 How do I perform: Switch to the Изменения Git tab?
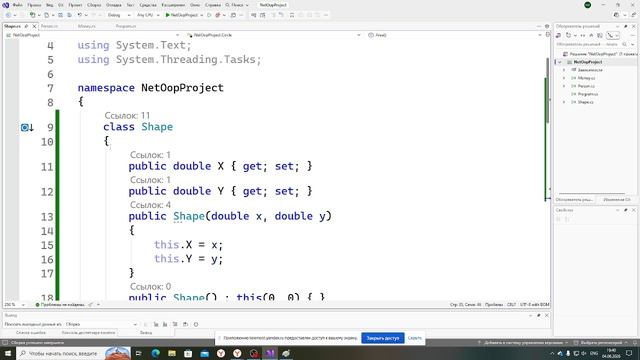pos(617,200)
